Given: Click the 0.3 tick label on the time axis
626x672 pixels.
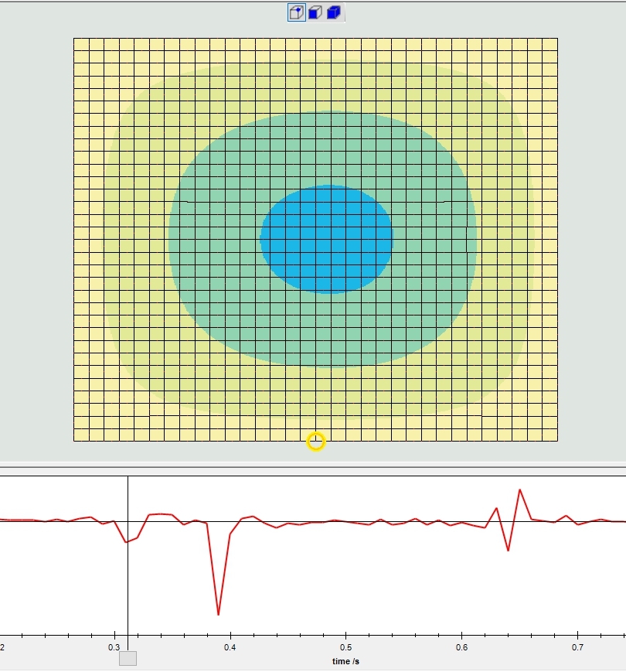Looking at the screenshot, I should (114, 647).
